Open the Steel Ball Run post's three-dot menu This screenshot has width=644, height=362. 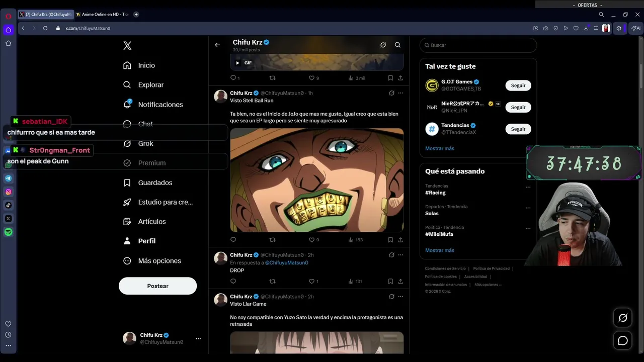tap(400, 93)
